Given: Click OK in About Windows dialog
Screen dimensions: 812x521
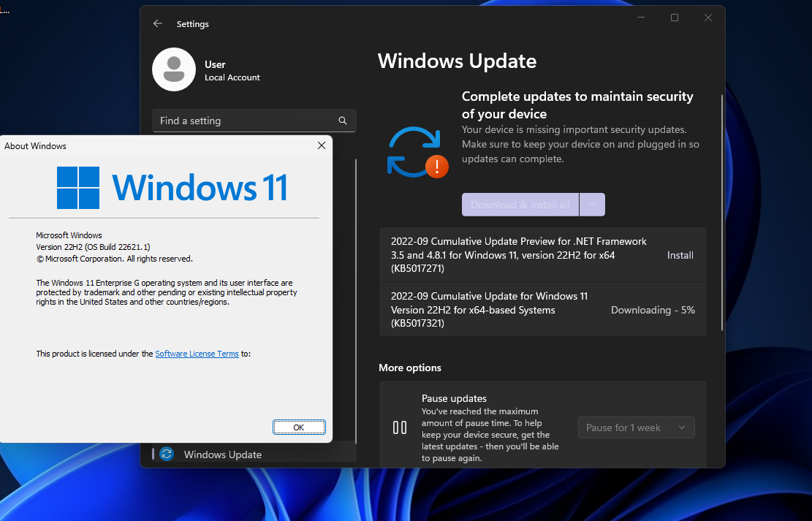Looking at the screenshot, I should point(299,427).
